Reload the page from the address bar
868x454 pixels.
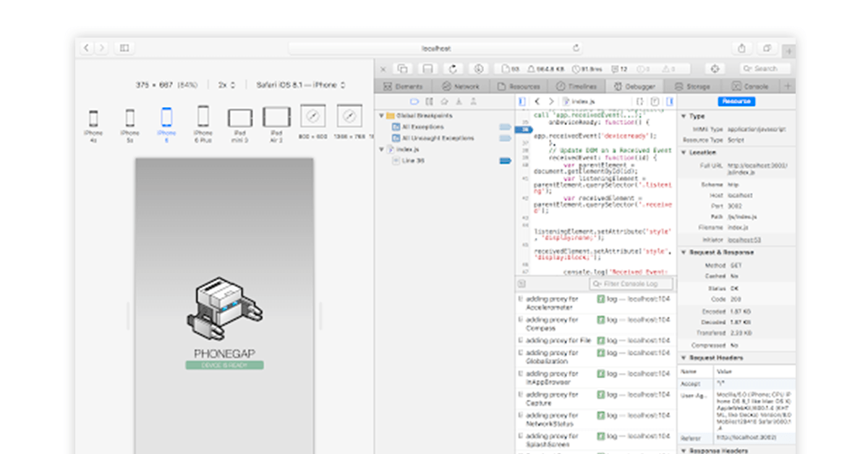(576, 48)
